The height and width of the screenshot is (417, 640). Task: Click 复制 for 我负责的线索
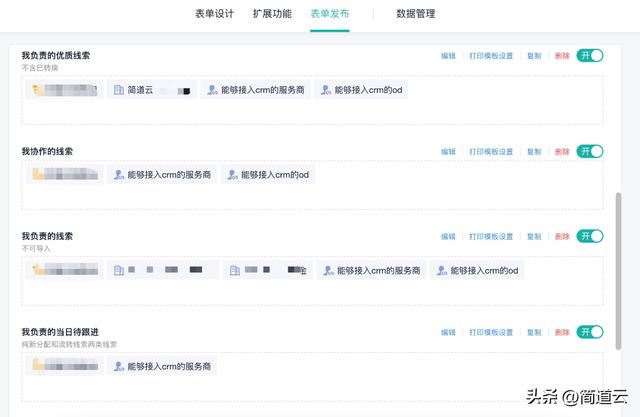(x=534, y=236)
